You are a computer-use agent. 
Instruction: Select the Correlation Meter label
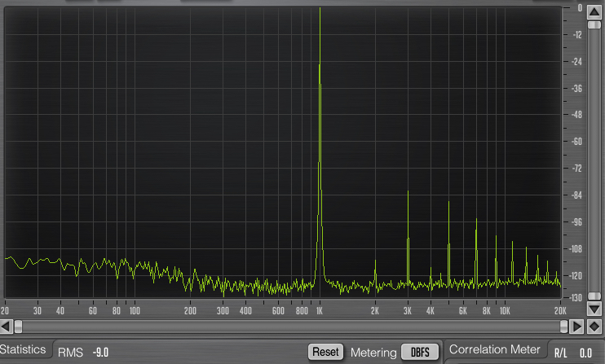494,349
